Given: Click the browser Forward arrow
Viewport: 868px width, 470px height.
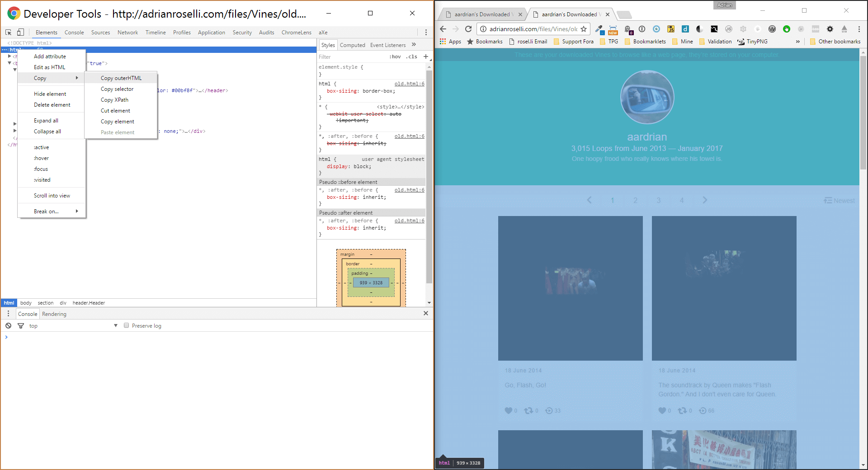Looking at the screenshot, I should click(456, 29).
